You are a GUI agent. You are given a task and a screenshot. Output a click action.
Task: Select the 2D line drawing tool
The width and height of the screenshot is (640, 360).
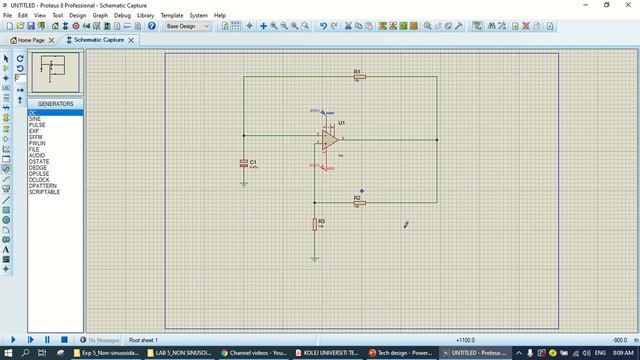[6, 200]
